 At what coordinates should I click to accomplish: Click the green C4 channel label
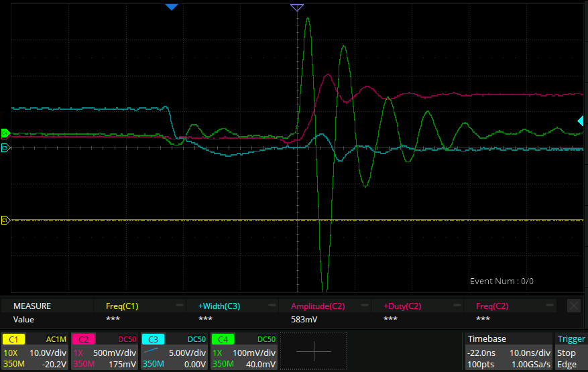[223, 340]
